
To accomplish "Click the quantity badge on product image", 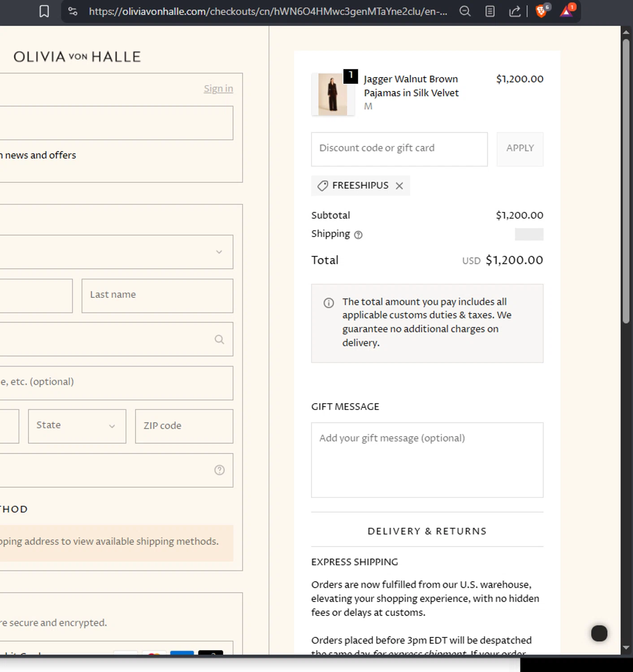I will pyautogui.click(x=351, y=76).
